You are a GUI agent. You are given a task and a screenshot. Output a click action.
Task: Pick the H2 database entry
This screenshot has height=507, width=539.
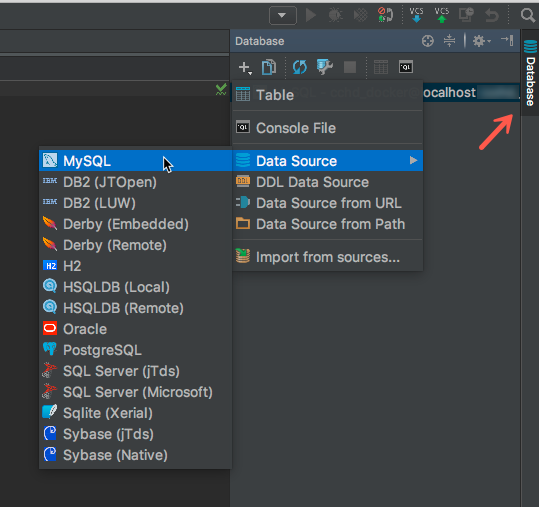coord(135,266)
